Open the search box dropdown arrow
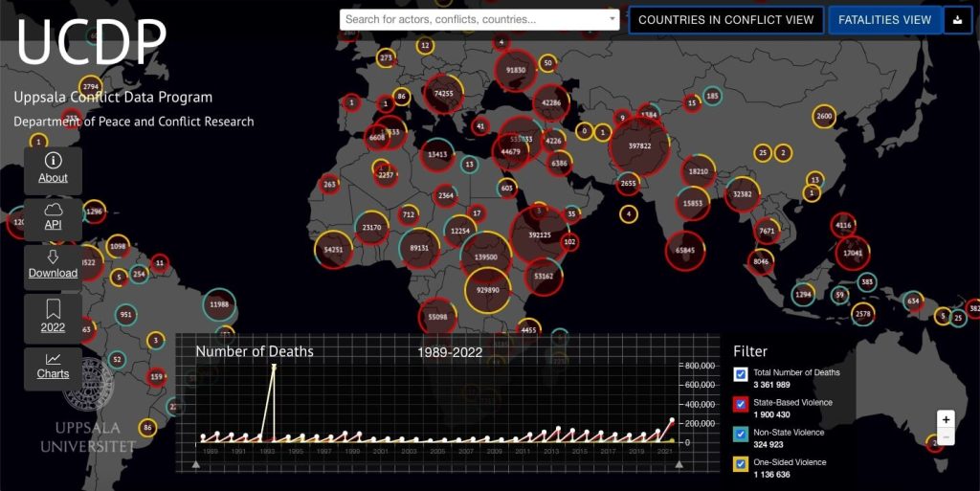Viewport: 980px width, 491px height. [612, 19]
